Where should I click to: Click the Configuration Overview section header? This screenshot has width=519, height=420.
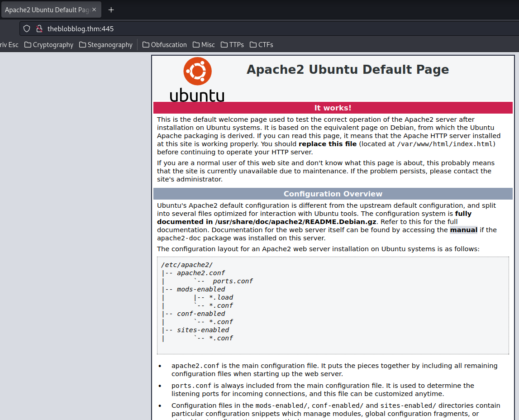tap(333, 194)
